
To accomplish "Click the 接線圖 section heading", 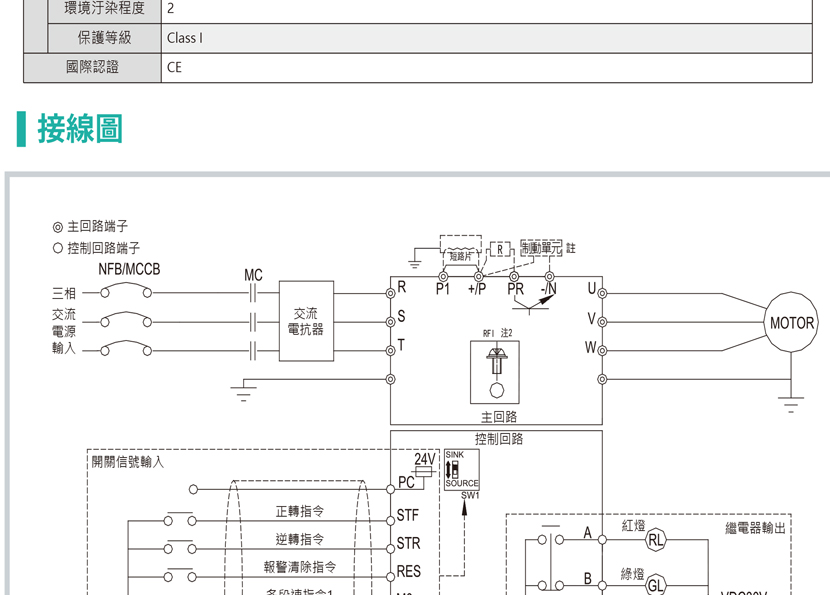I will point(80,129).
